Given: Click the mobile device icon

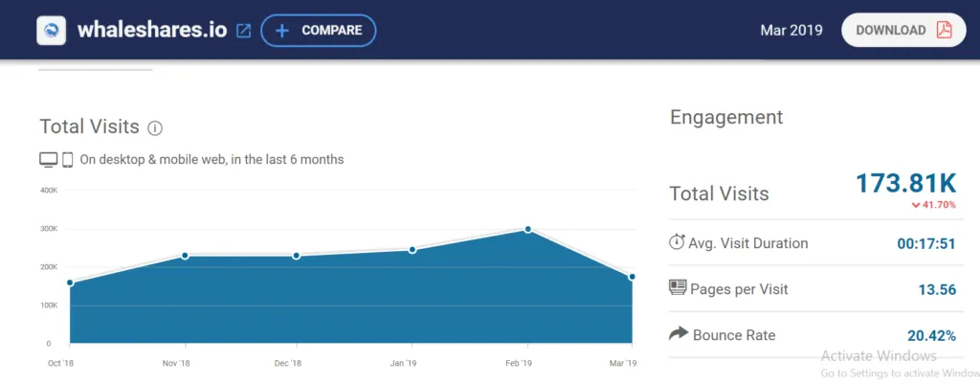Looking at the screenshot, I should point(68,160).
